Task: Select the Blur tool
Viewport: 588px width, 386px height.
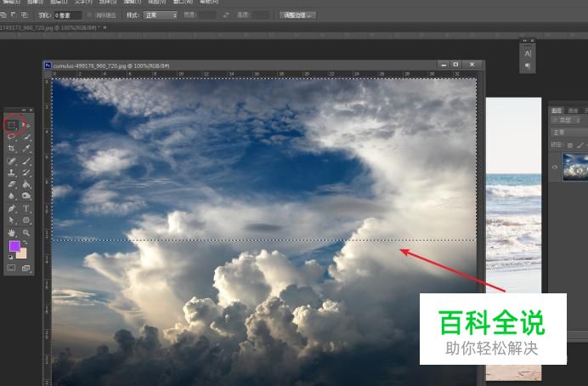Action: pyautogui.click(x=12, y=196)
